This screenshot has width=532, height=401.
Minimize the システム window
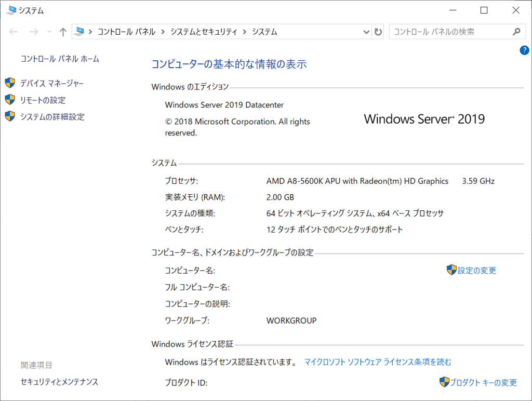point(453,10)
